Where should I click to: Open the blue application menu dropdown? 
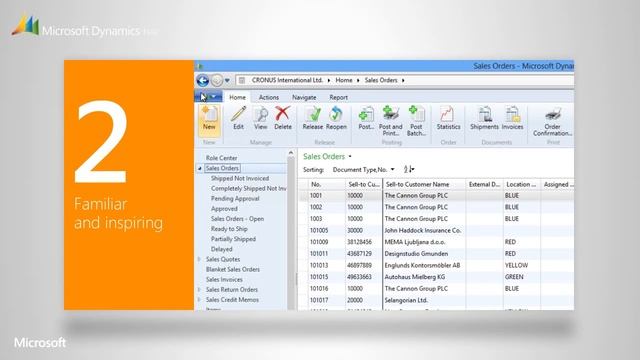(x=208, y=97)
